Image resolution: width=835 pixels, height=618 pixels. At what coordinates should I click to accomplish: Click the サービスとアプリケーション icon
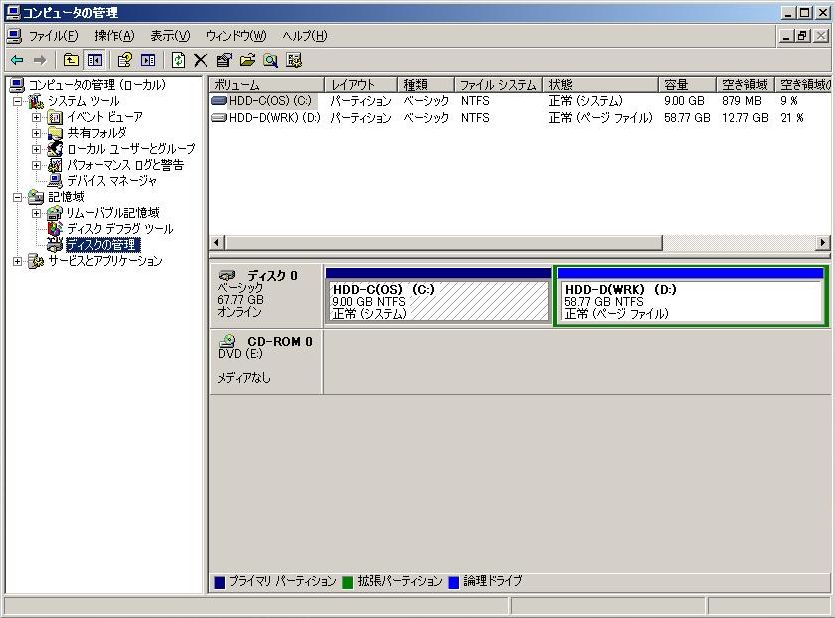coord(36,261)
